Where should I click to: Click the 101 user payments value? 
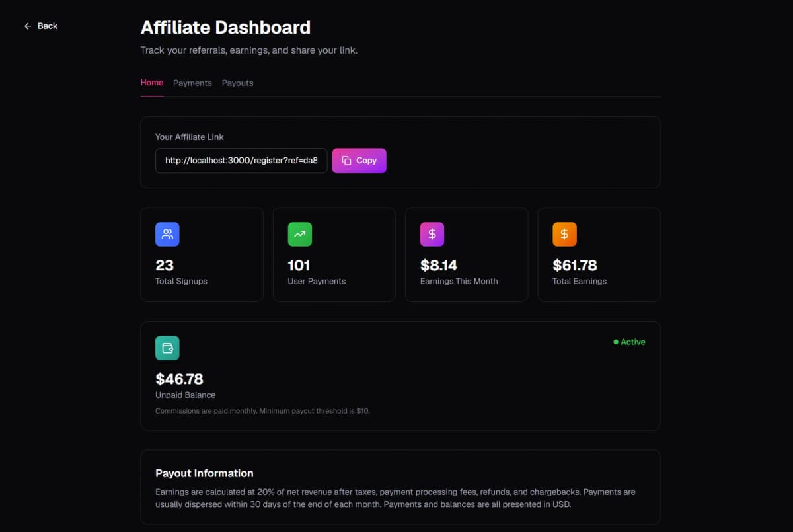pyautogui.click(x=299, y=265)
